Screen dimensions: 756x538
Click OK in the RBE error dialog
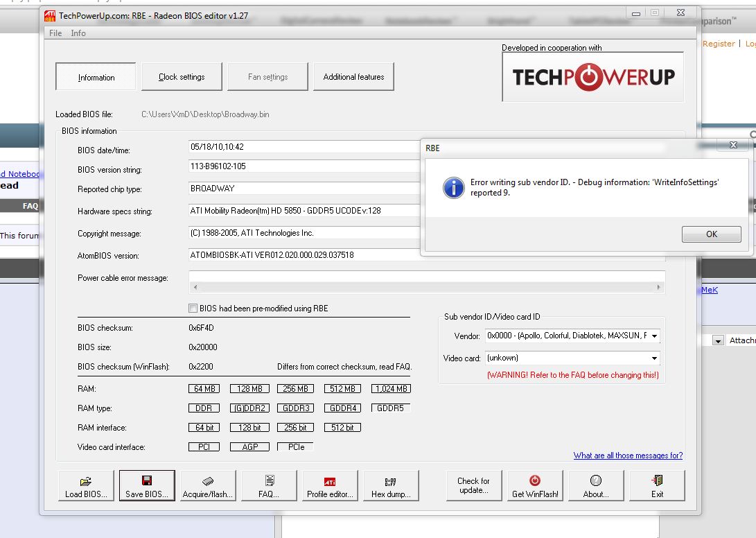[711, 234]
